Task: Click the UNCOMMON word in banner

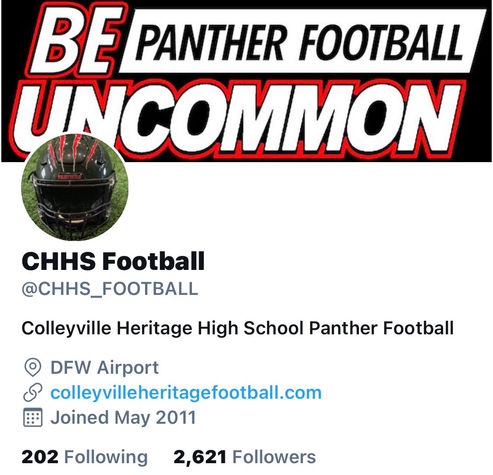Action: coord(238,119)
